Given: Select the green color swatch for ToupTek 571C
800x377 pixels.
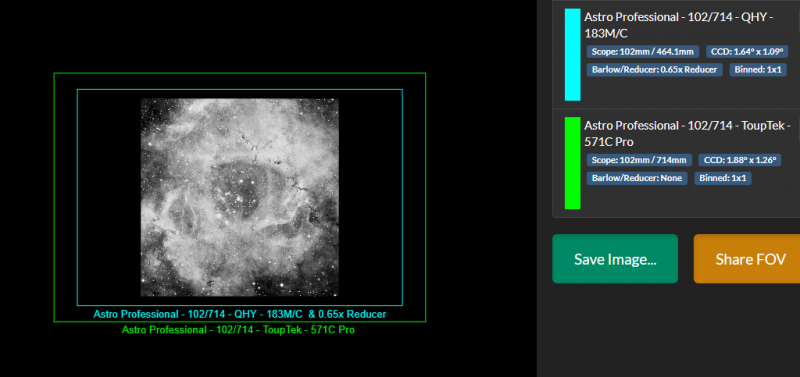Looking at the screenshot, I should coord(572,163).
